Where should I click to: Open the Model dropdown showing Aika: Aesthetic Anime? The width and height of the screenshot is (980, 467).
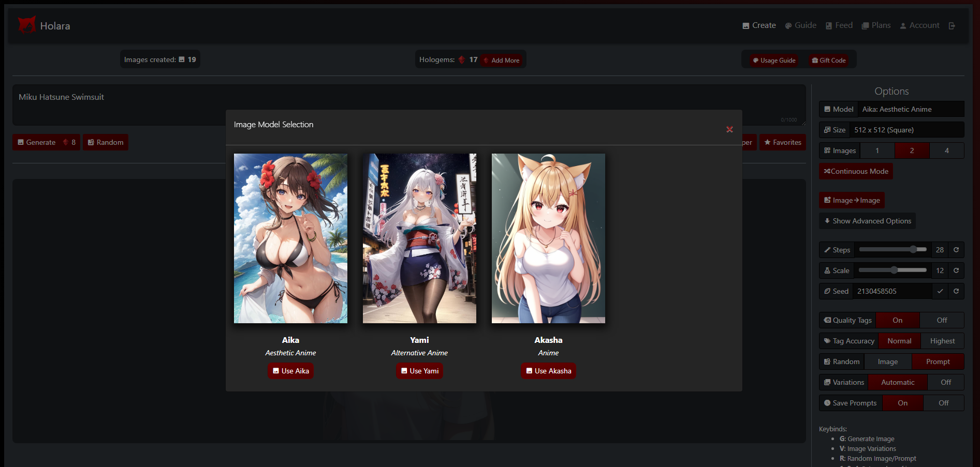click(910, 109)
